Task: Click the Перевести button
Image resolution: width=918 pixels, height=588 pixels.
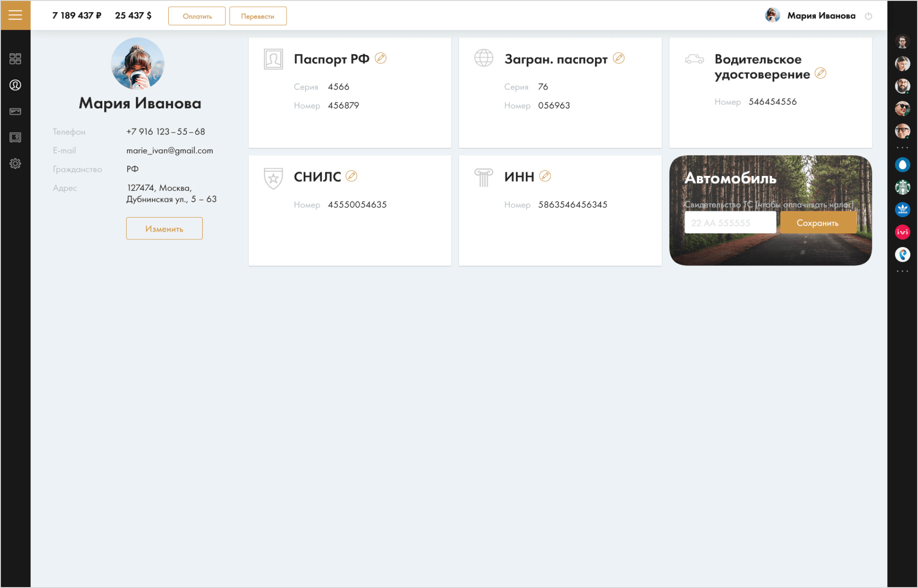Action: 258,16
